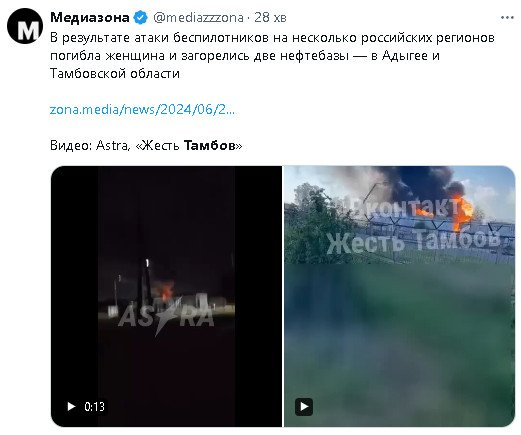Viewport: 521px width, 435px height.
Task: Click the 0:13 video duration label
Action: pos(95,407)
